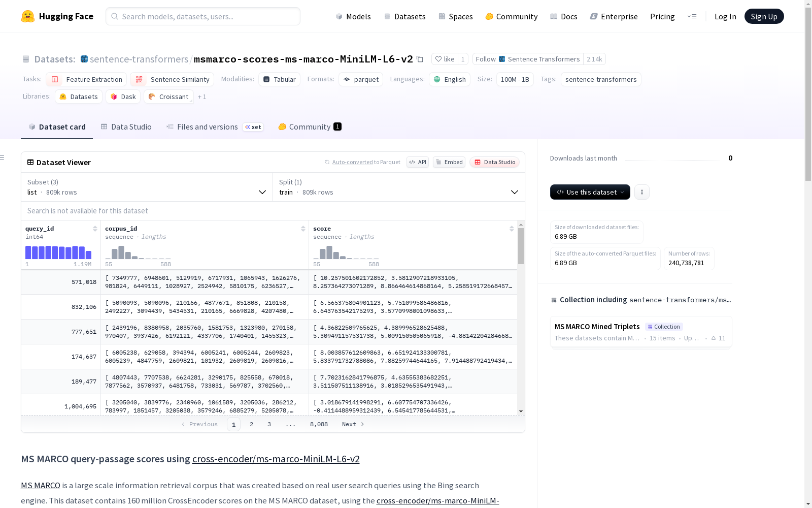
Task: Click the query_id histogram bars
Action: pos(58,252)
